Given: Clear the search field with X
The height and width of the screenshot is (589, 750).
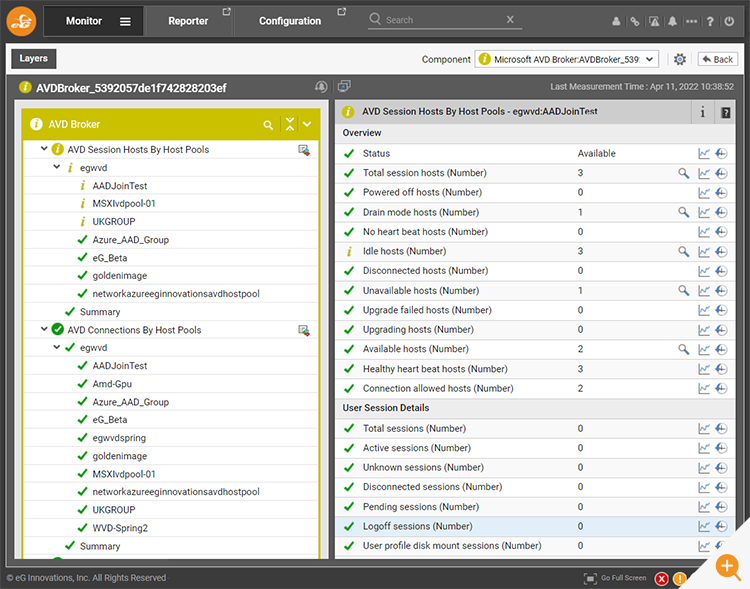Looking at the screenshot, I should (510, 20).
